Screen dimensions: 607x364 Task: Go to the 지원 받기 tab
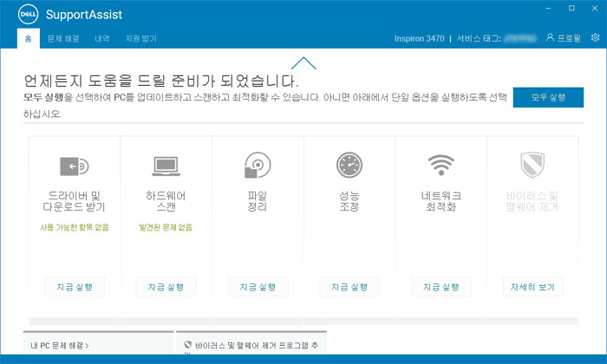click(140, 39)
